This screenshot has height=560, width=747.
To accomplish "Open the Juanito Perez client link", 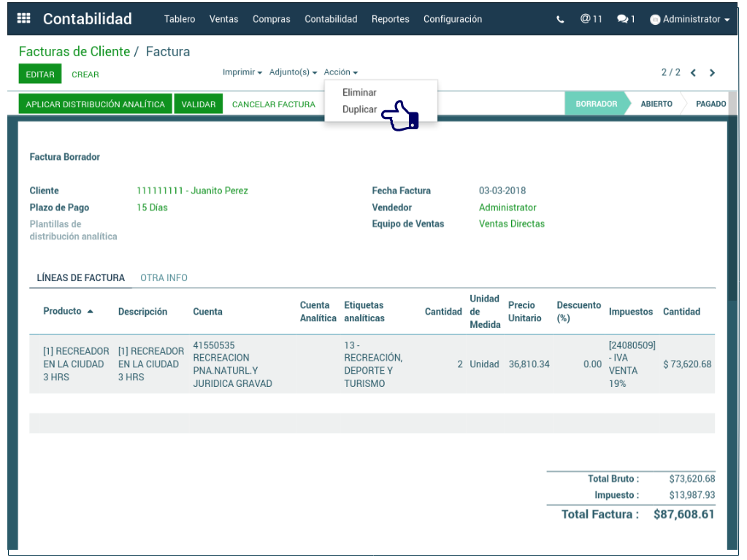I will tap(192, 191).
